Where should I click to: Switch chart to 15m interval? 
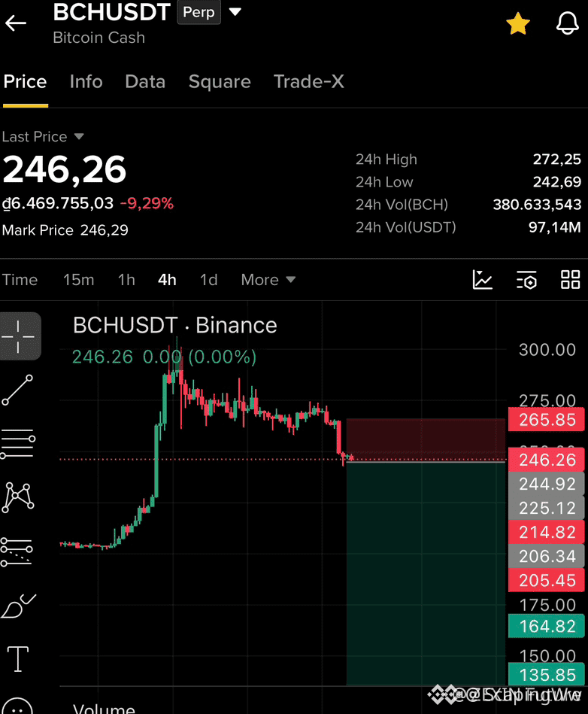(79, 280)
